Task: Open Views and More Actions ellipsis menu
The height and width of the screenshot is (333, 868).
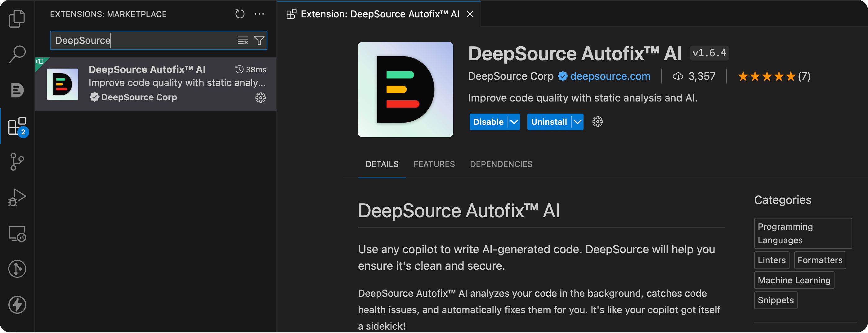Action: coord(259,14)
